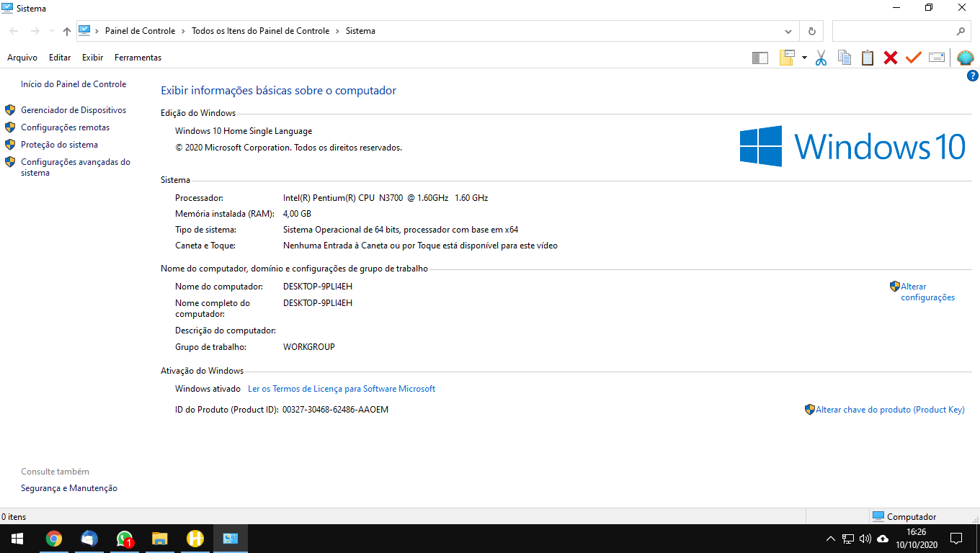Open Proteção do sistema
The height and width of the screenshot is (553, 980).
click(x=59, y=145)
